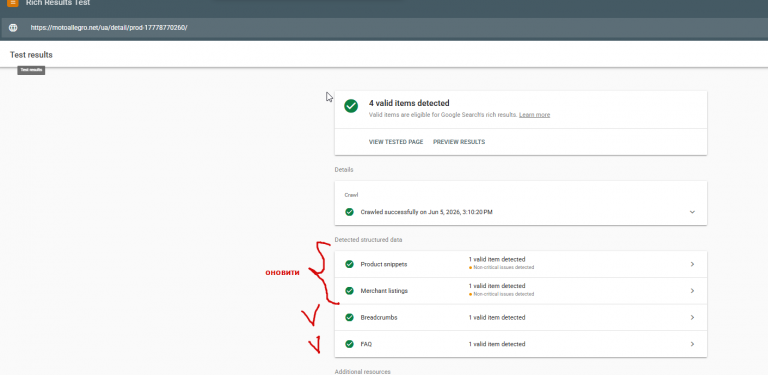This screenshot has height=375, width=768.
Task: Click the 'Rich Results Test' title
Action: pos(58,3)
